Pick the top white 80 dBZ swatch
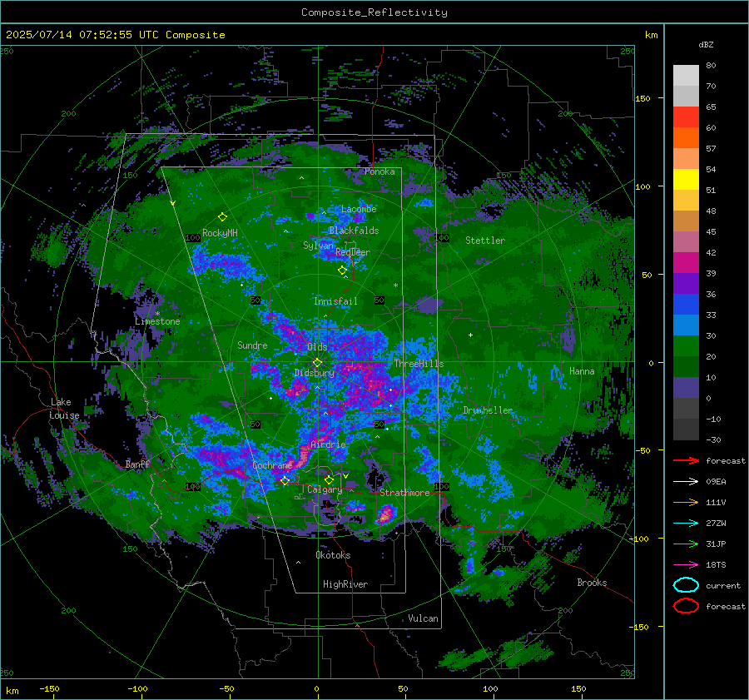Image resolution: width=749 pixels, height=700 pixels. [x=686, y=76]
